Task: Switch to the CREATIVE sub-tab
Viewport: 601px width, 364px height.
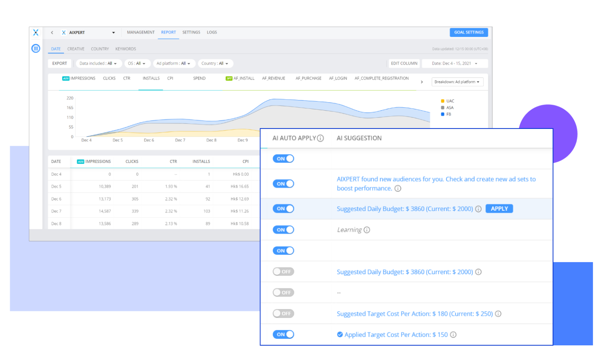Action: (x=76, y=49)
